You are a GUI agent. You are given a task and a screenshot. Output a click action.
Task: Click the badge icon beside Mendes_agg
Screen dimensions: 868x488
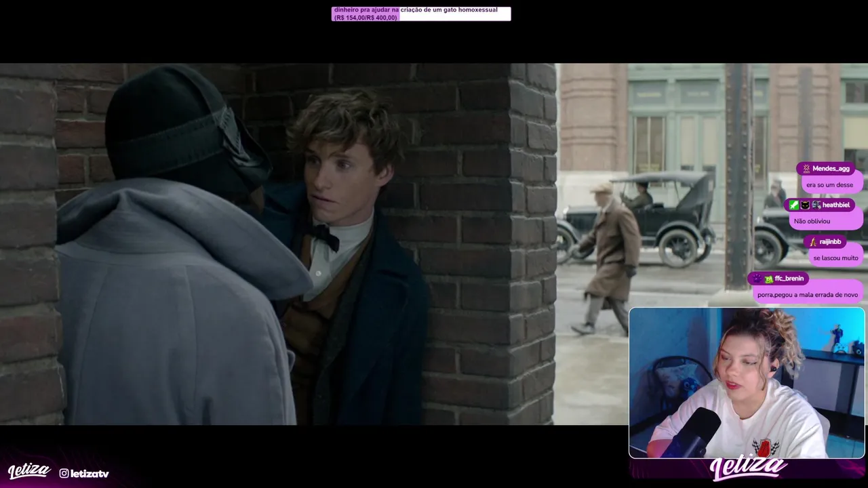click(806, 169)
